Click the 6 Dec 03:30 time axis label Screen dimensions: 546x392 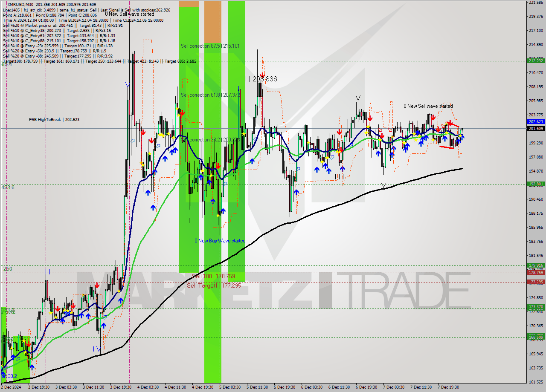[312, 387]
